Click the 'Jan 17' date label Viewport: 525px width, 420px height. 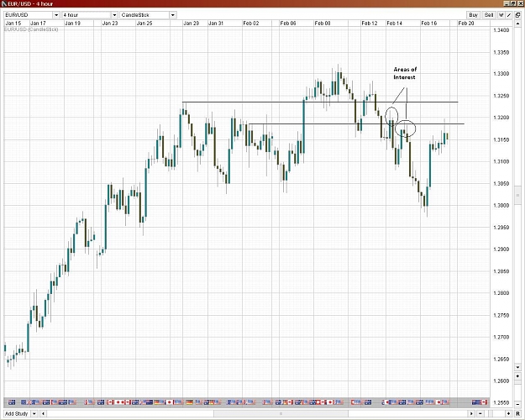(x=38, y=24)
